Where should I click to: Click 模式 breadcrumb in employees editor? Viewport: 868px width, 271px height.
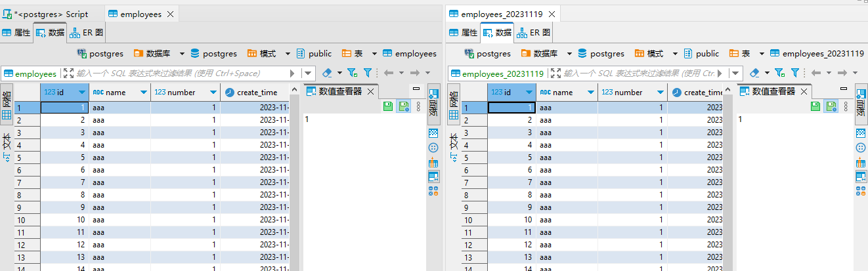[x=261, y=54]
